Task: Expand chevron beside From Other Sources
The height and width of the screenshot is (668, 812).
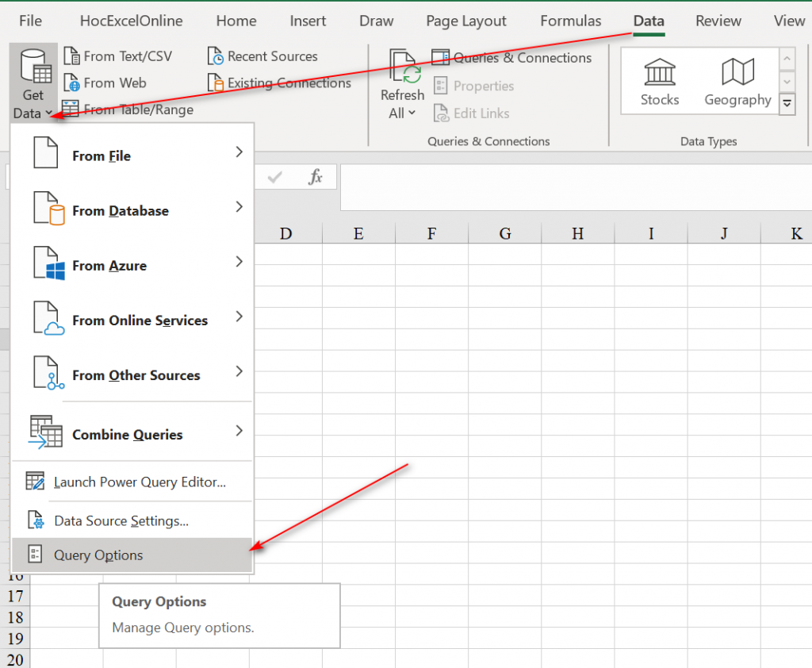Action: 239,371
